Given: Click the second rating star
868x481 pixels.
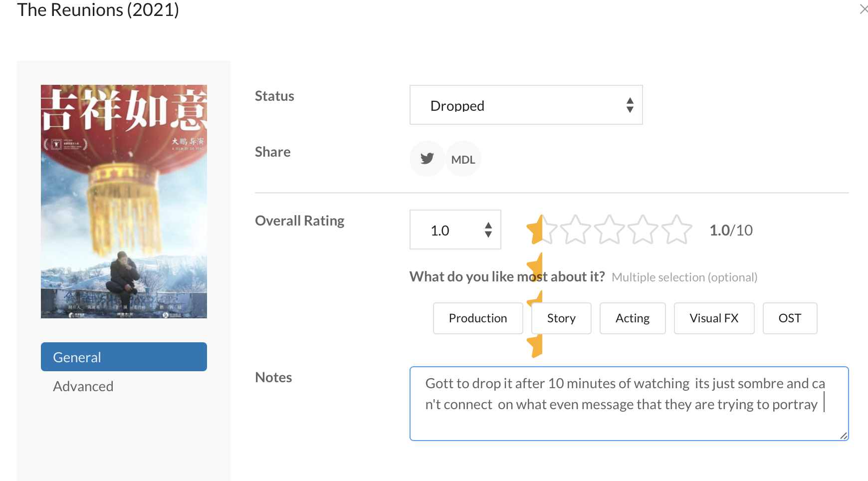Looking at the screenshot, I should click(575, 230).
